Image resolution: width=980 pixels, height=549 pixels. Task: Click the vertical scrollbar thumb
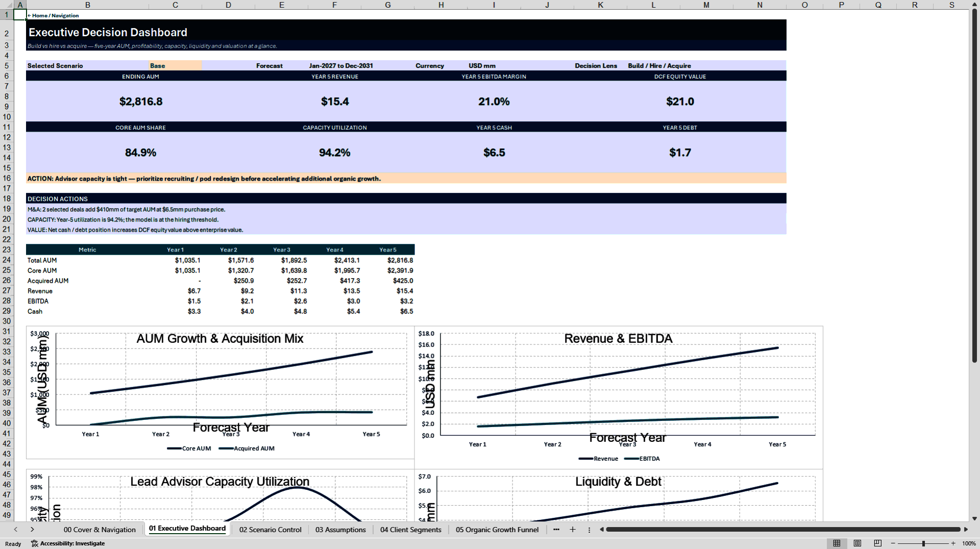tap(974, 186)
